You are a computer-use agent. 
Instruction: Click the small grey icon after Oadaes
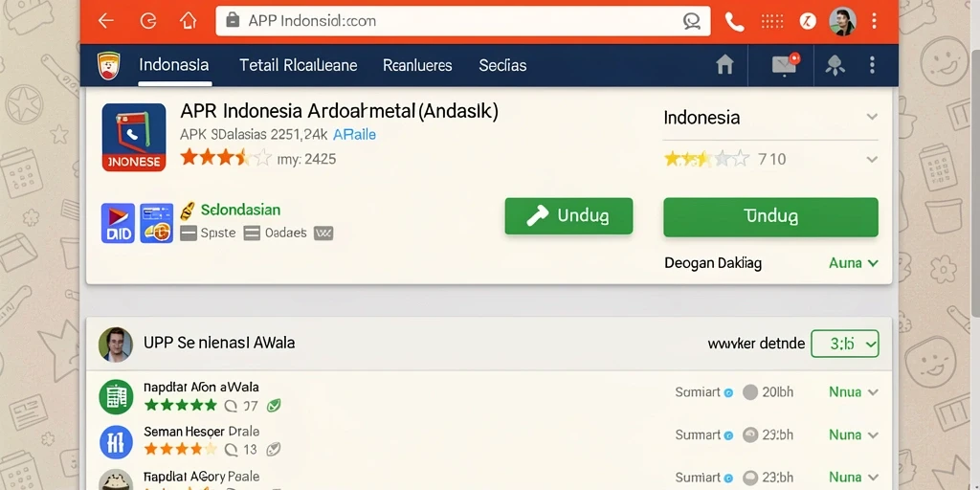[x=323, y=234]
